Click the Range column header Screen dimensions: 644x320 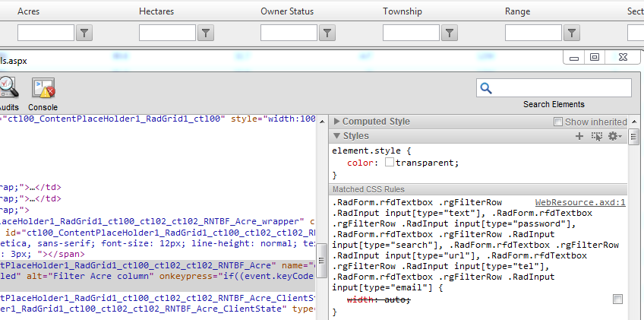click(517, 11)
